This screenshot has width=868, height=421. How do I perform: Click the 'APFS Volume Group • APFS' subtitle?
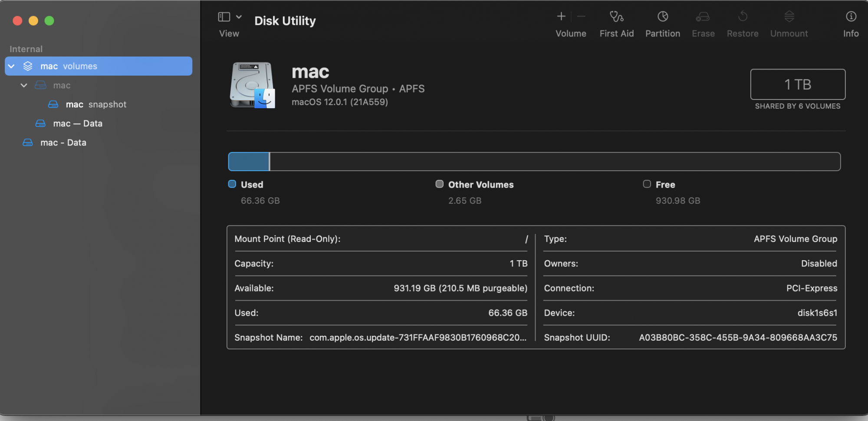358,89
